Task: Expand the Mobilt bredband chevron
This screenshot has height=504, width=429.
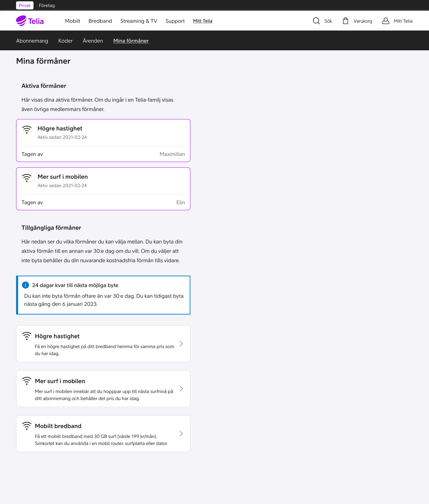Action: pos(181,434)
